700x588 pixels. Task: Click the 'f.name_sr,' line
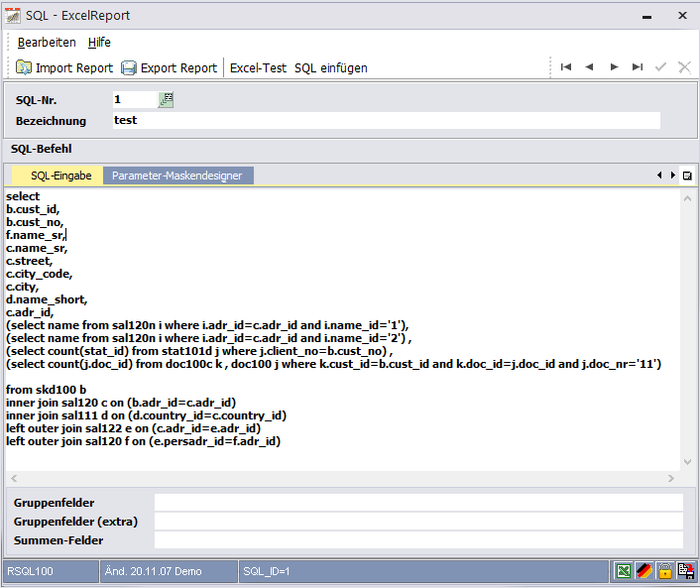pos(36,235)
